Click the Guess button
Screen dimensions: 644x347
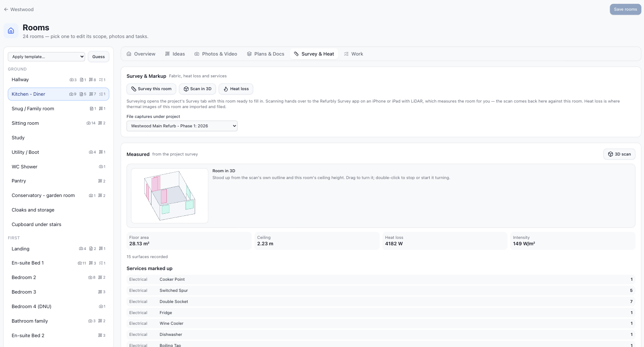[98, 57]
